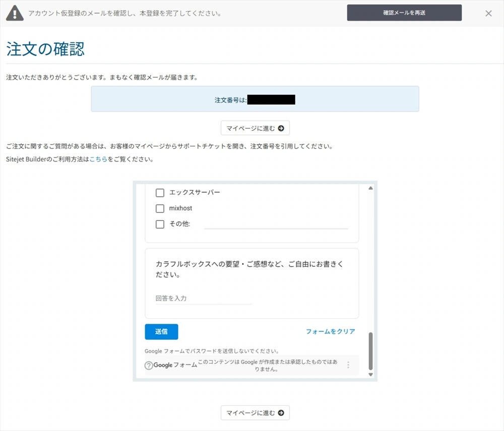Click the upper マイページに進む button
This screenshot has width=504, height=431.
(255, 128)
